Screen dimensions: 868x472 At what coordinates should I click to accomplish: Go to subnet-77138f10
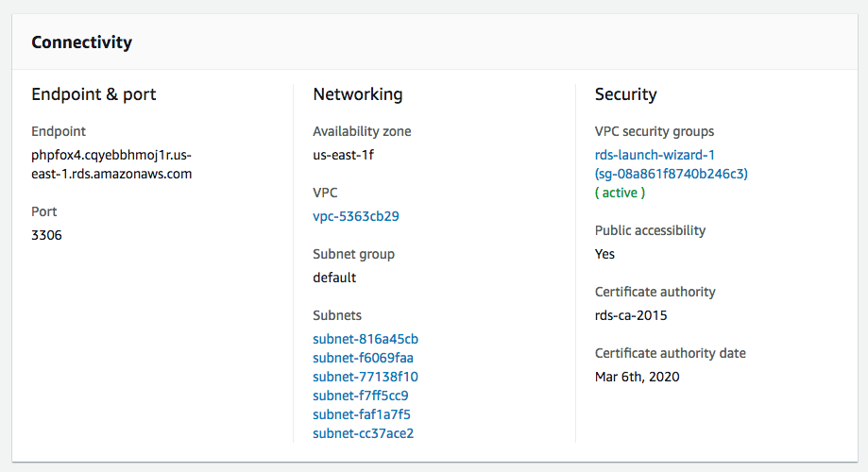tap(365, 377)
